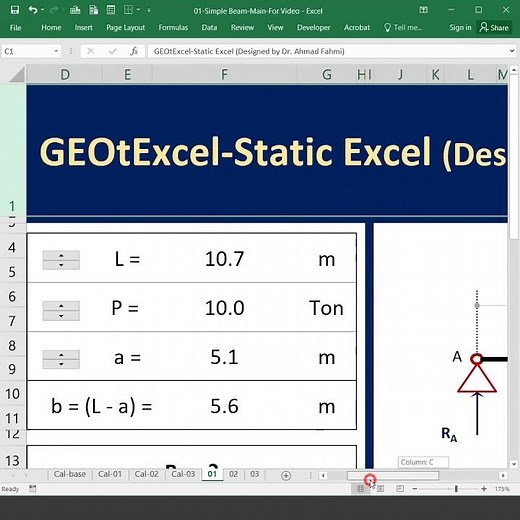This screenshot has width=520, height=520.
Task: Switch to the 03 sheet tab
Action: tap(254, 474)
